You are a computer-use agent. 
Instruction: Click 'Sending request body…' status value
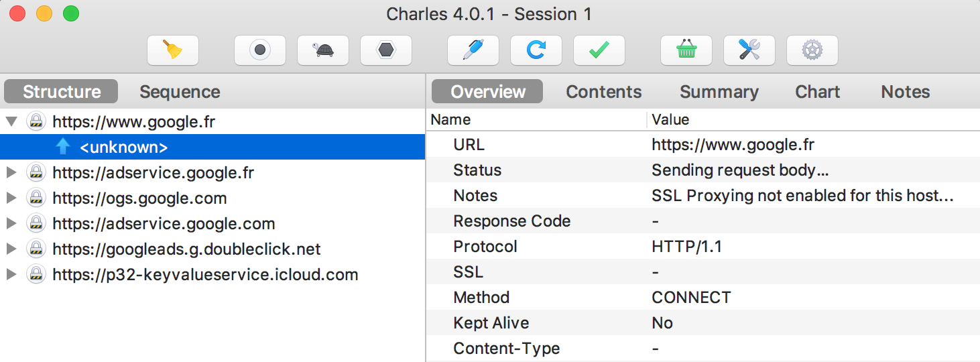tap(740, 170)
